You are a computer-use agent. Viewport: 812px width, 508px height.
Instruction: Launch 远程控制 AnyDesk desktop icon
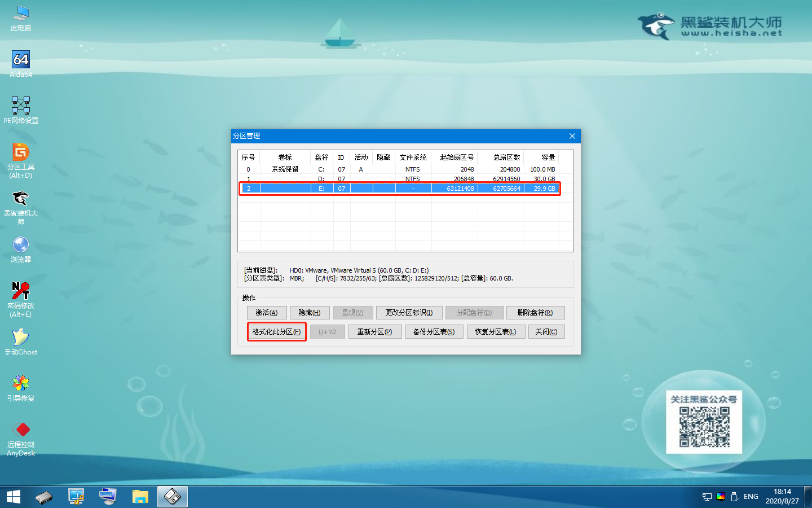pyautogui.click(x=21, y=439)
